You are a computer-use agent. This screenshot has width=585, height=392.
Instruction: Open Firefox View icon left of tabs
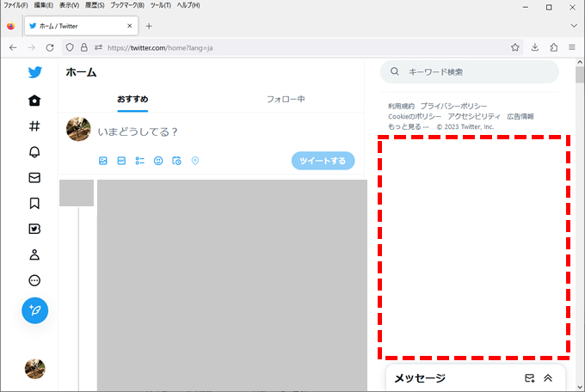(x=11, y=26)
